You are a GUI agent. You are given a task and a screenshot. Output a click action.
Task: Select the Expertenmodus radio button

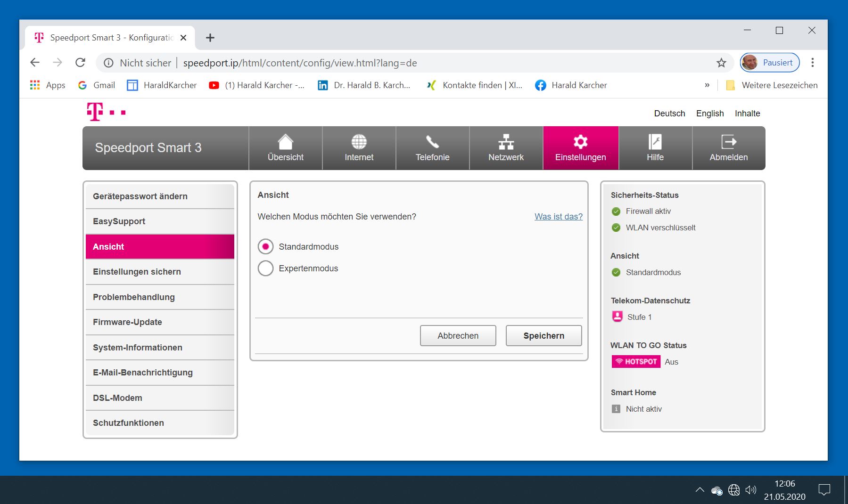coord(266,268)
